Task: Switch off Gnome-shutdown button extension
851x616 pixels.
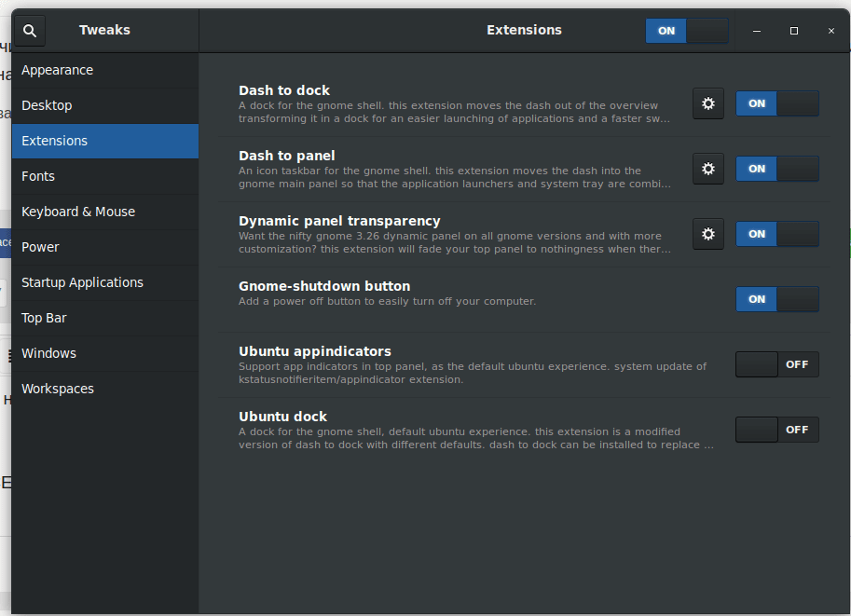Action: [x=777, y=299]
